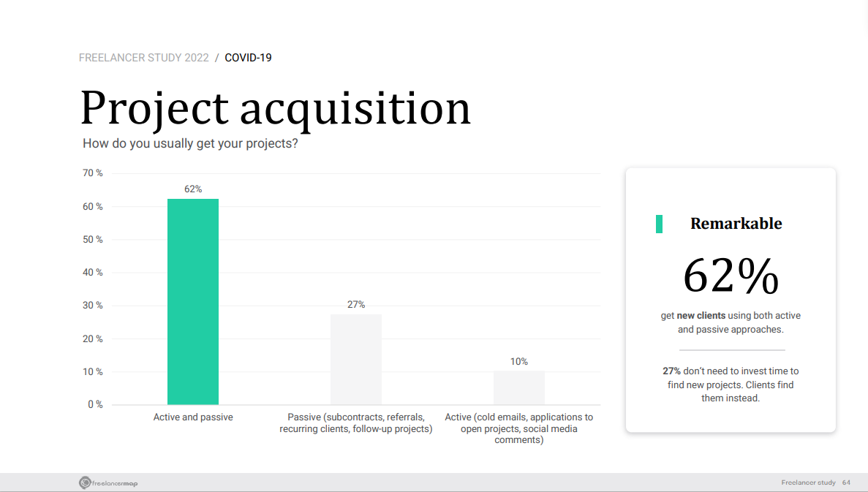Select the 10% Active bar
Screen dimensions: 868x492
pyautogui.click(x=519, y=387)
